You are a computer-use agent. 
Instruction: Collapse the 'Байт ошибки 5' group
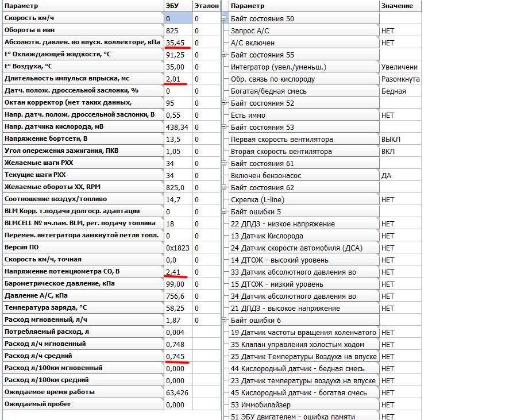[225, 211]
